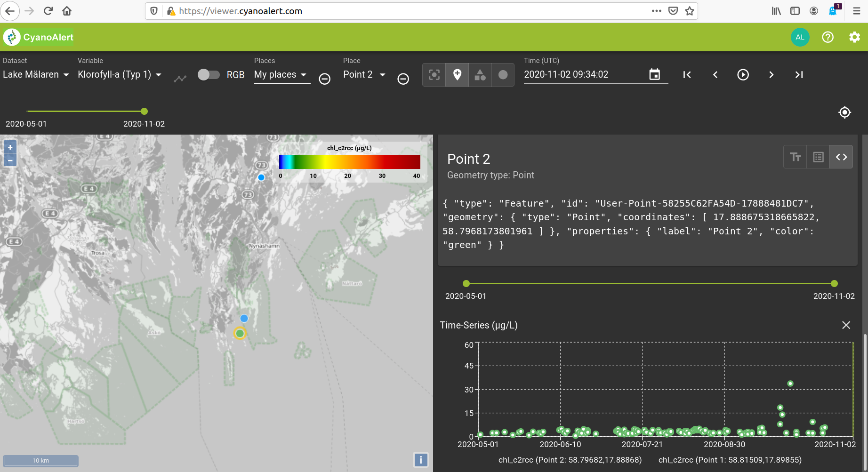Screen dimensions: 868x472
Task: Open the calendar date picker
Action: [x=655, y=74]
